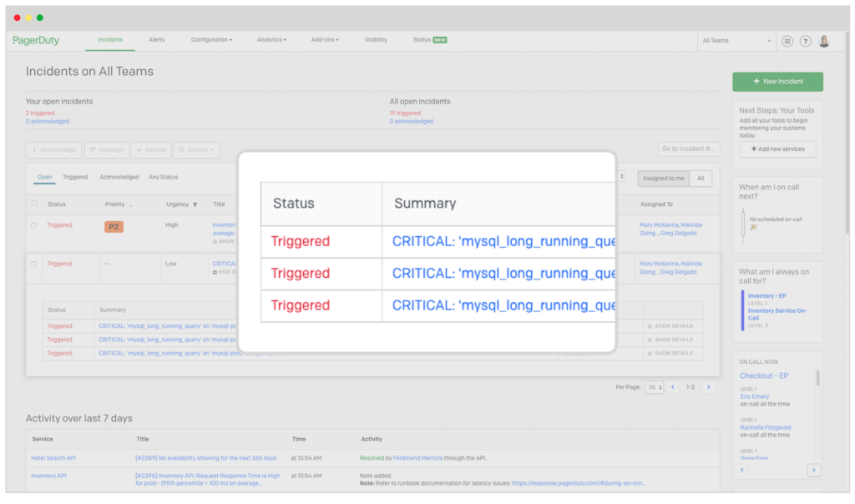Image resolution: width=855 pixels, height=504 pixels.
Task: Show next On Call Now card
Action: (x=813, y=470)
